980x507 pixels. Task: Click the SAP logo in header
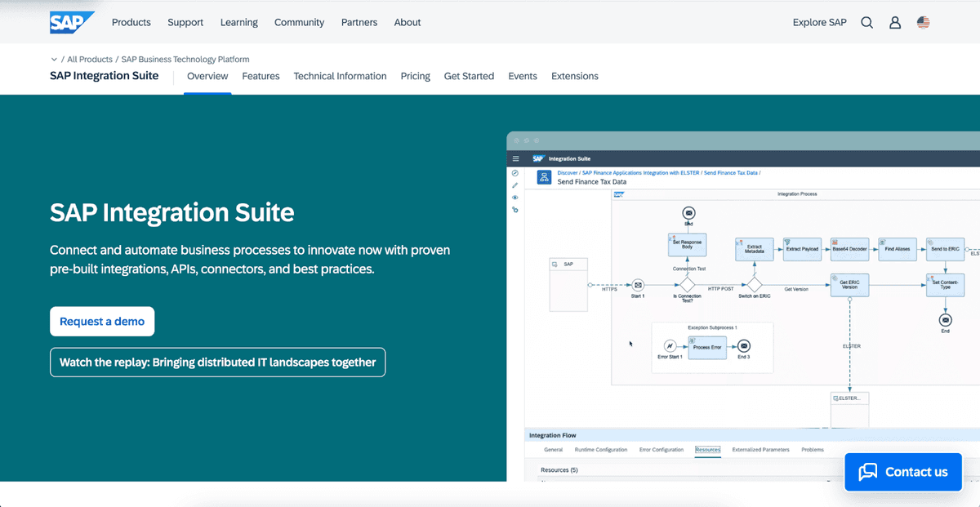click(x=72, y=23)
